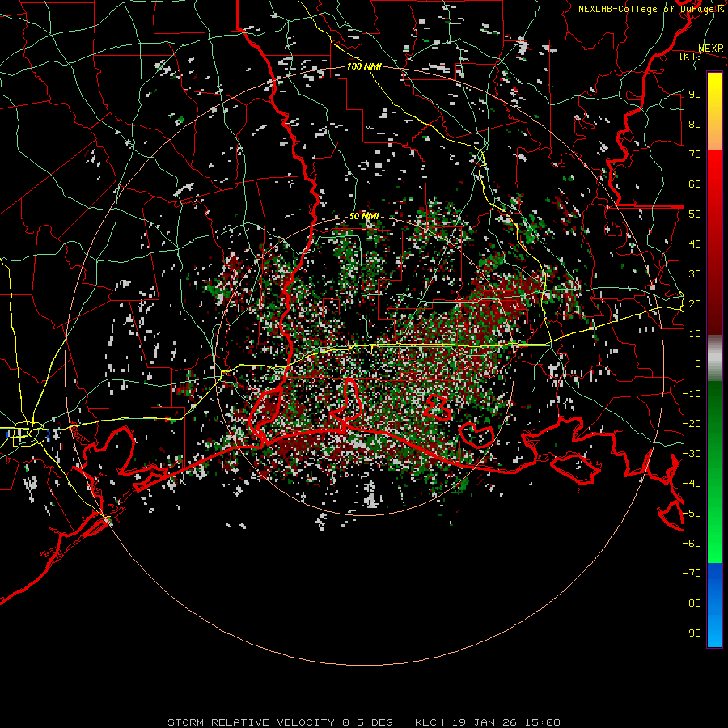Image resolution: width=728 pixels, height=728 pixels.
Task: Click the -40 value on the velocity scale
Action: 692,484
